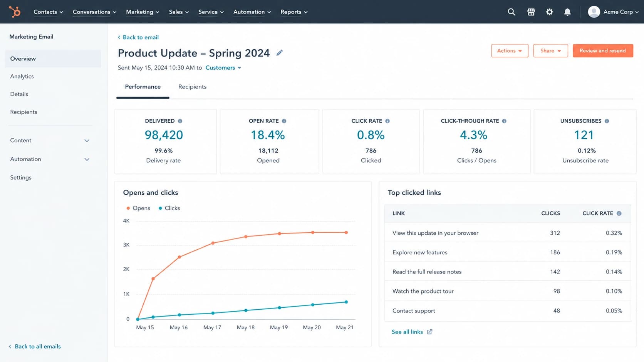Expand the Automation sidebar section
Screen dimensions: 644x362
pos(50,159)
